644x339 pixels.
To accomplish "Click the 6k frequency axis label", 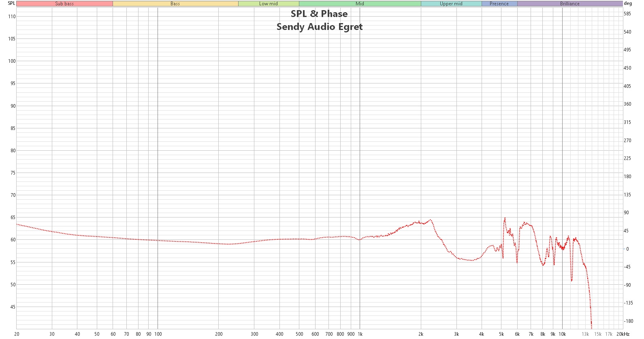I will pyautogui.click(x=517, y=334).
